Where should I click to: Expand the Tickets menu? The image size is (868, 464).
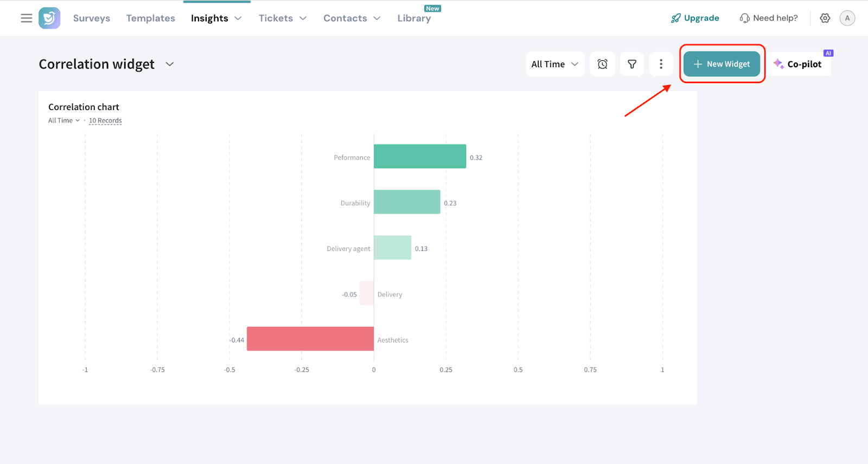coord(282,18)
